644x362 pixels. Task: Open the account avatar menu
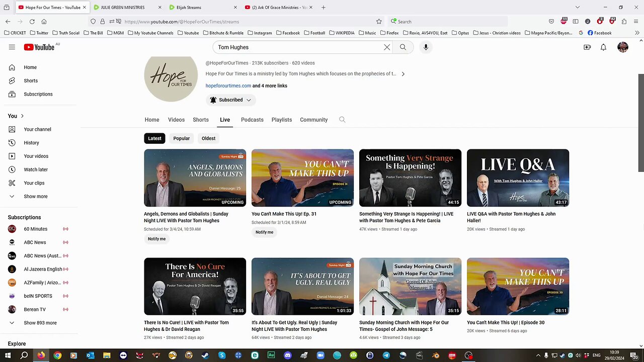click(x=623, y=47)
